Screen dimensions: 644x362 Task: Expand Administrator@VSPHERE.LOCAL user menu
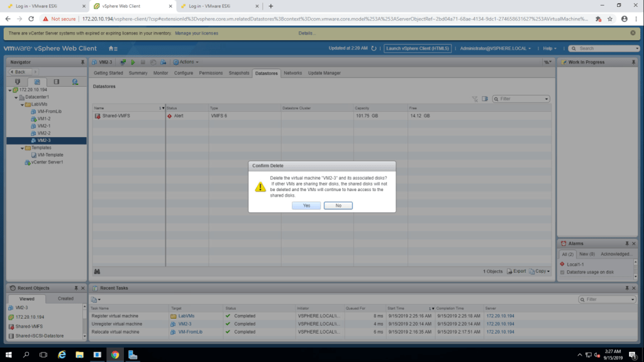click(495, 48)
